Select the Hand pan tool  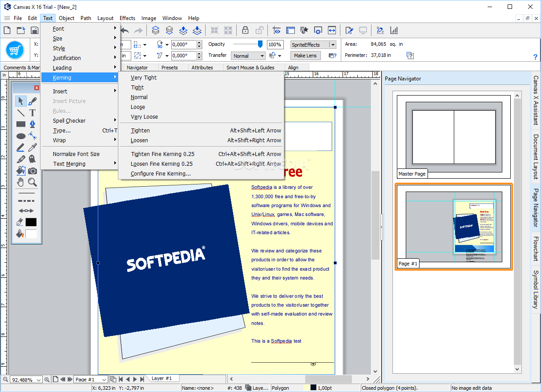pos(21,182)
